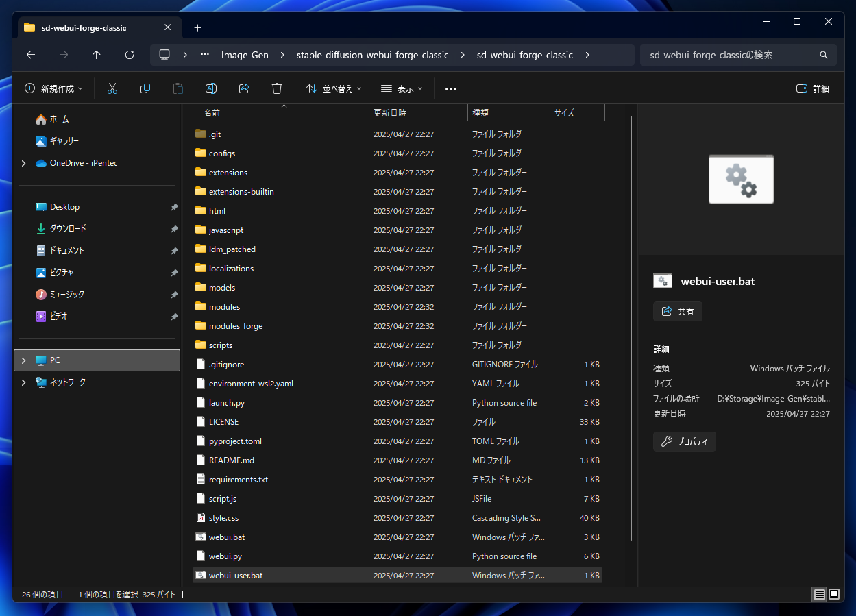856x616 pixels.
Task: Click the Delete trash can icon
Action: click(x=277, y=88)
